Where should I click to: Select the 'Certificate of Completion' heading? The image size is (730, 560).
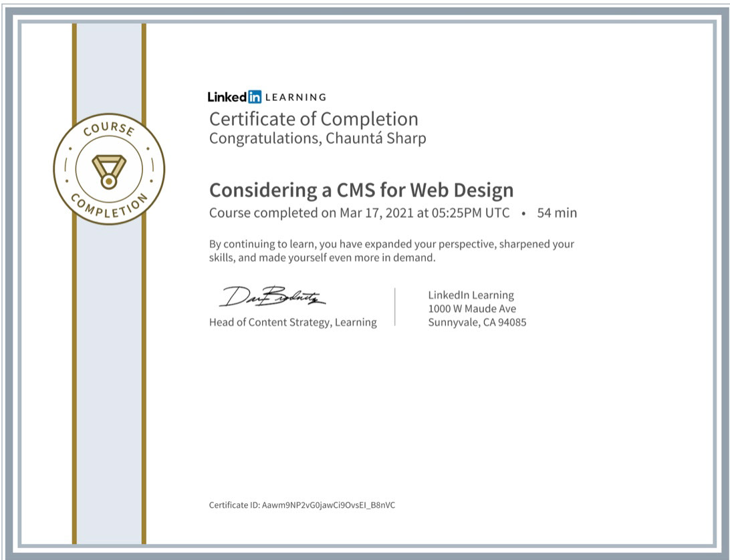(314, 119)
